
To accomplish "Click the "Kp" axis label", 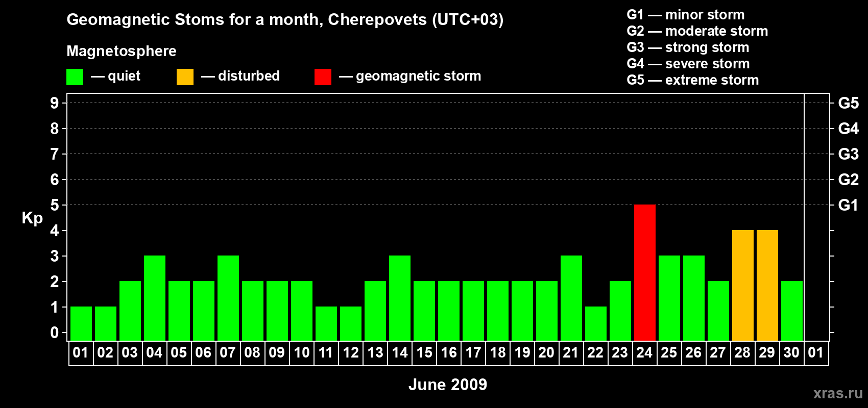I will 32,218.
